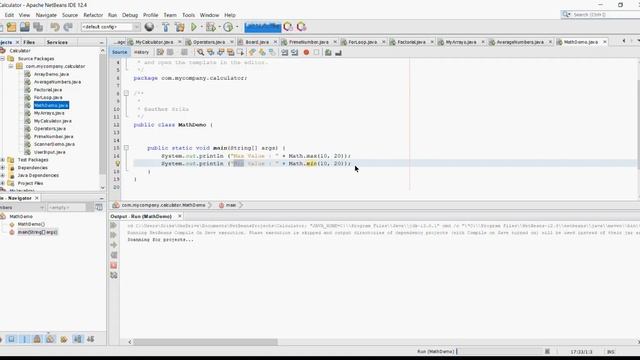This screenshot has height=360, width=640.
Task: Collapse the Source Packages tree node
Action: [x=2, y=59]
